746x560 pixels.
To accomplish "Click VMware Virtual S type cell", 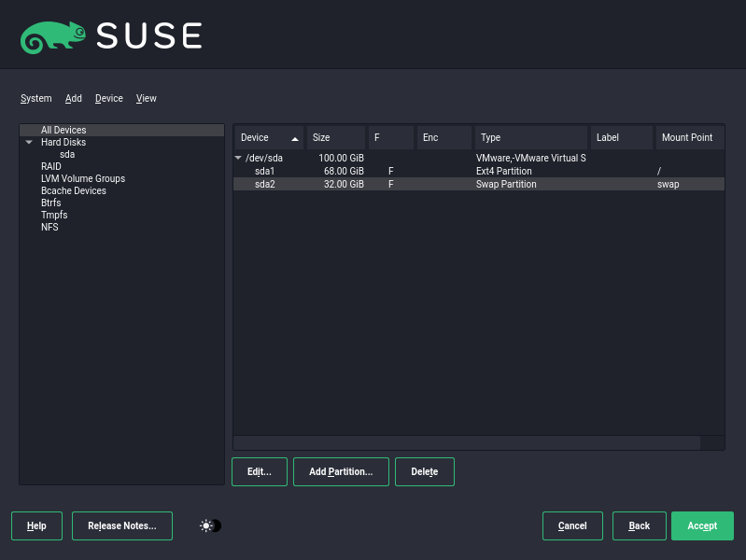I will click(531, 158).
